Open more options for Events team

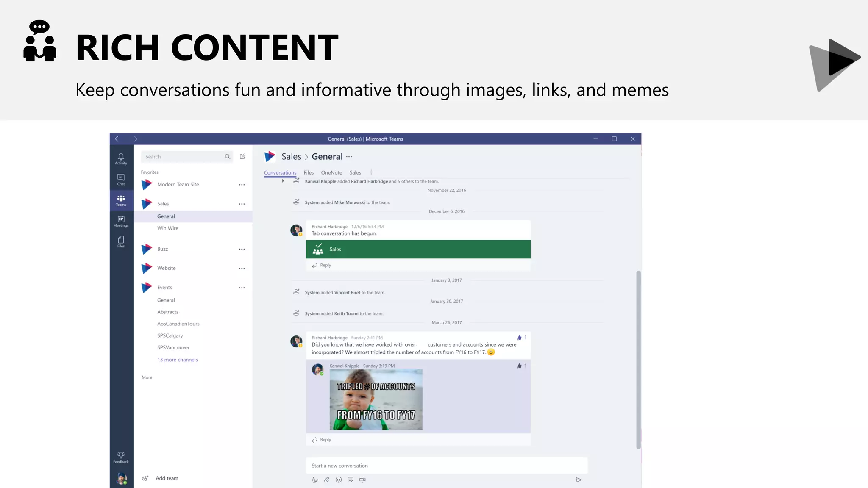coord(242,288)
